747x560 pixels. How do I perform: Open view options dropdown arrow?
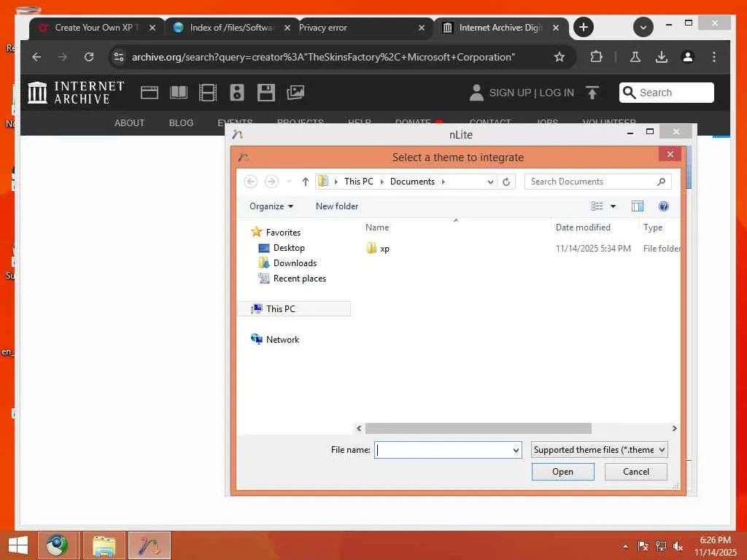pos(613,206)
